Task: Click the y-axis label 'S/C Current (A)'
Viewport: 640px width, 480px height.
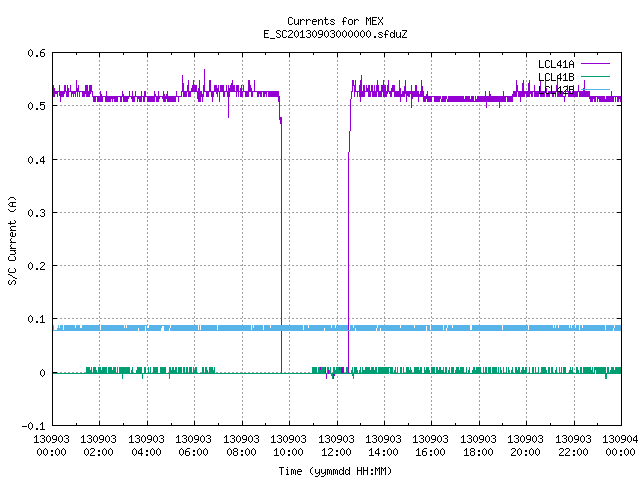Action: (12, 240)
